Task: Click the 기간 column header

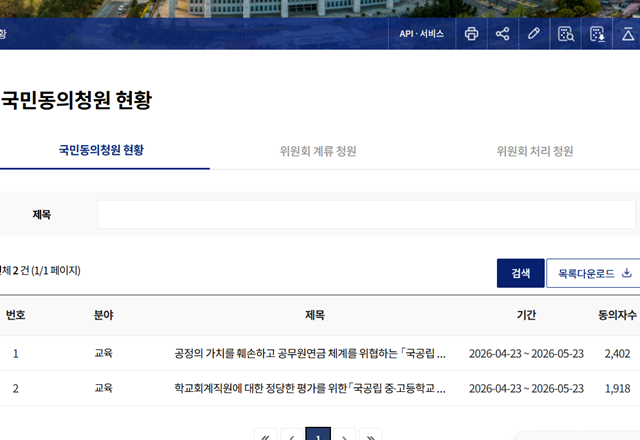Action: tap(526, 315)
